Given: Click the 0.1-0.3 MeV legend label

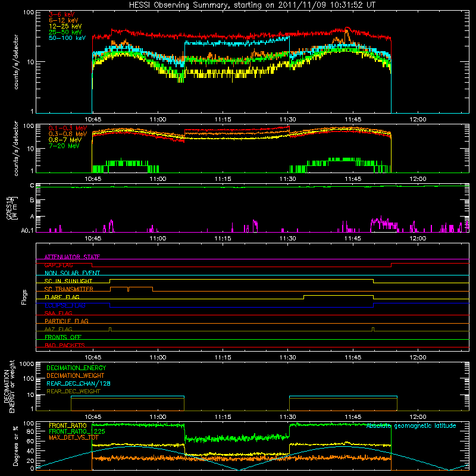Looking at the screenshot, I should (x=68, y=128).
